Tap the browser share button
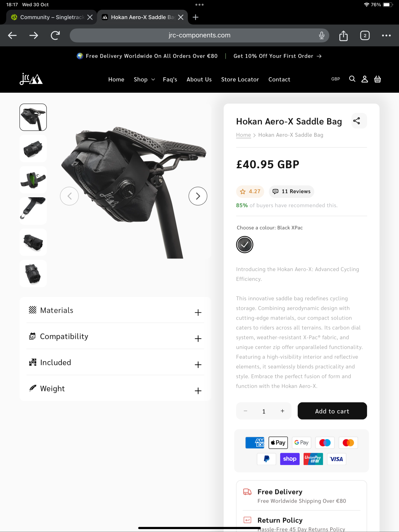This screenshot has width=399, height=532. pos(343,36)
